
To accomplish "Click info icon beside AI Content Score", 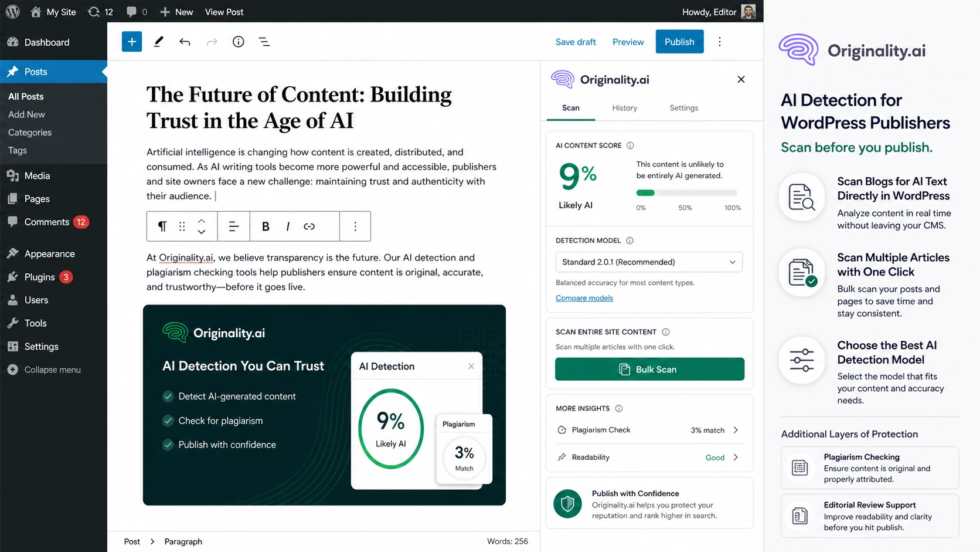I will coord(630,145).
